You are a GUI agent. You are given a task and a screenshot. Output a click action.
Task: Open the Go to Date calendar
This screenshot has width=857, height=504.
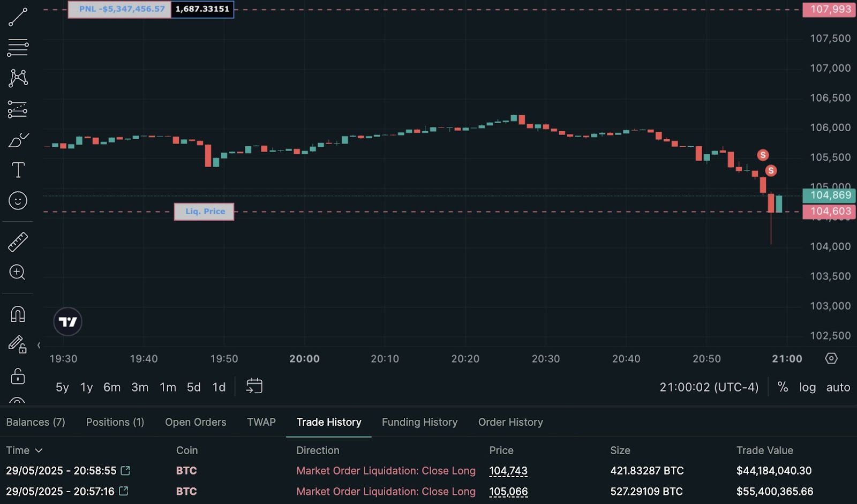[254, 386]
